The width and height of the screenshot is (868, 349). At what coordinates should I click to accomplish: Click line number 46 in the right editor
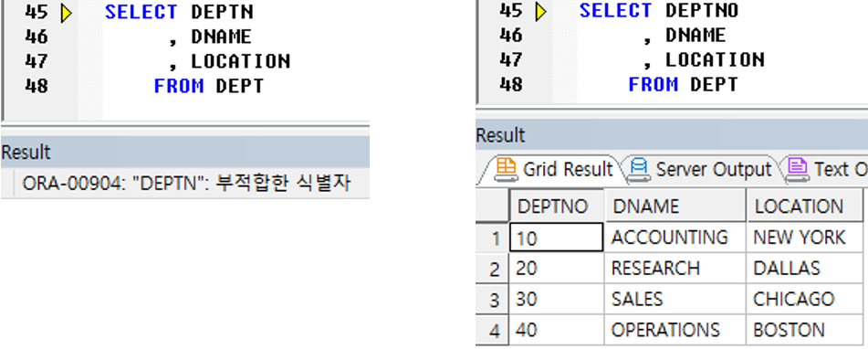point(510,36)
